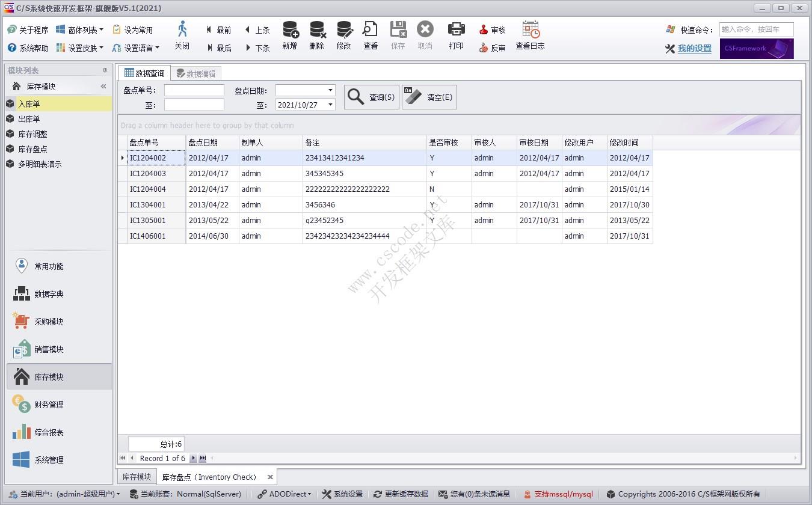
Task: Expand the 设置皮肤 skin dropdown
Action: [x=101, y=48]
